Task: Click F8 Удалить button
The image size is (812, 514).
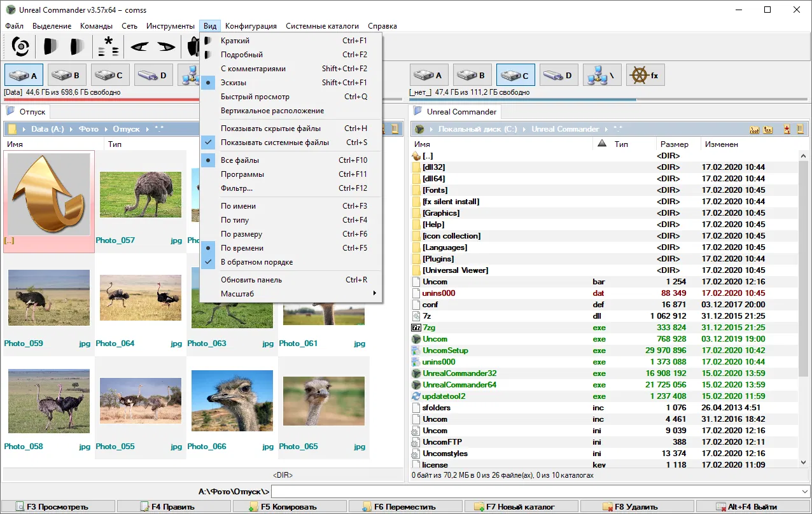Action: click(637, 507)
